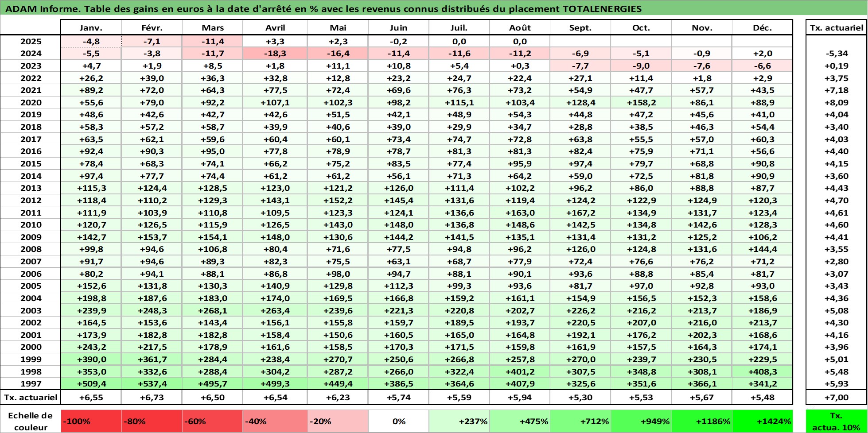Select the year 1997 row label

tap(31, 384)
